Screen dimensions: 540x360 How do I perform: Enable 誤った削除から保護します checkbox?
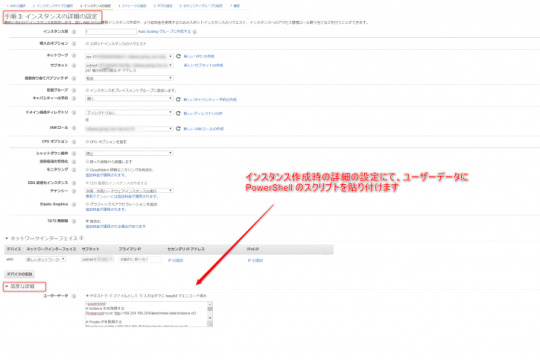[x=87, y=162]
